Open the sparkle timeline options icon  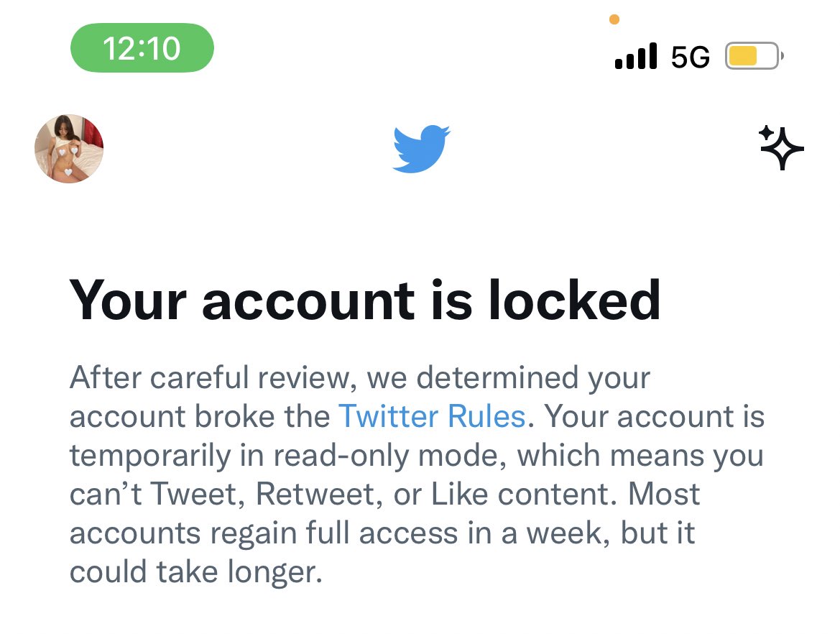781,148
